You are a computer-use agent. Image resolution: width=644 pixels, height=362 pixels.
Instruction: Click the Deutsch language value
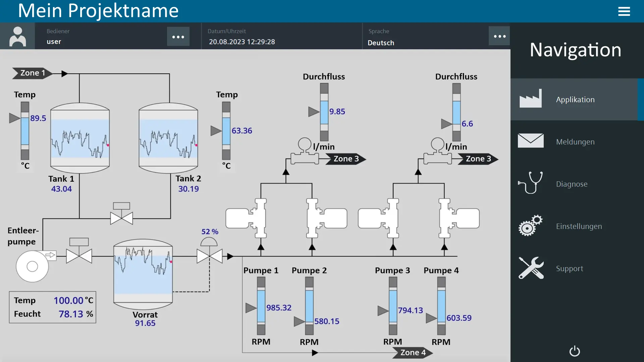point(381,43)
